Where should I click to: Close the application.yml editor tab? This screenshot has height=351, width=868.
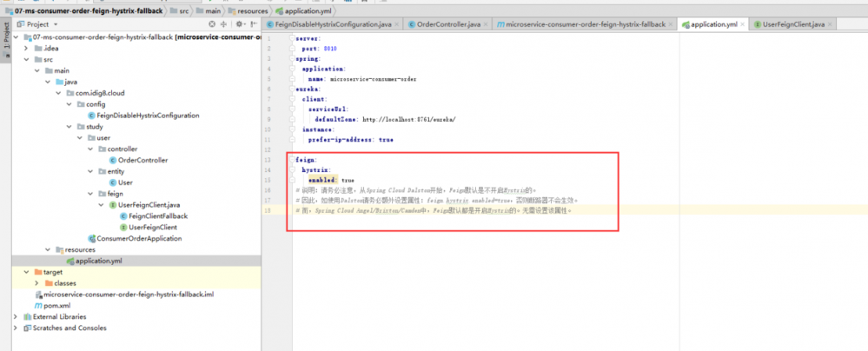coord(742,24)
